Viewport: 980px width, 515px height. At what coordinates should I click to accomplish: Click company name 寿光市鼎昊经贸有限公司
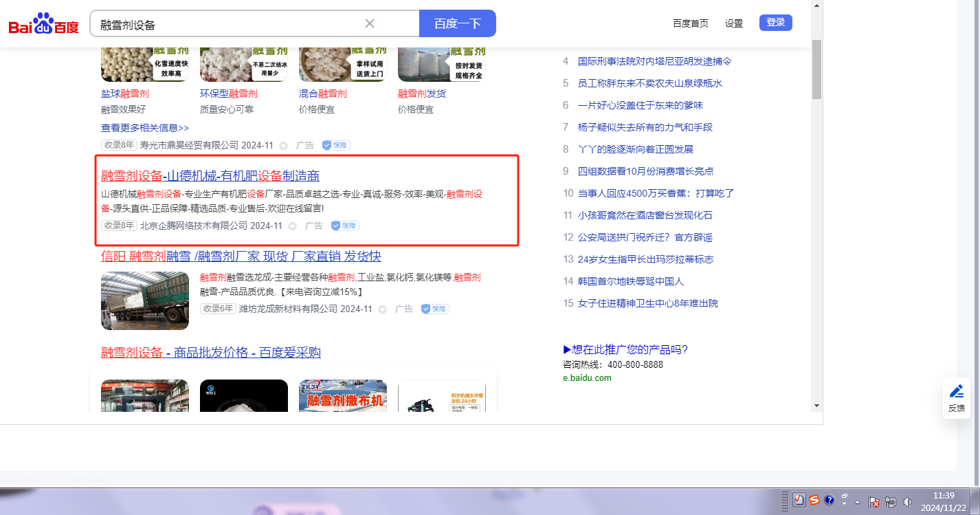(x=189, y=145)
